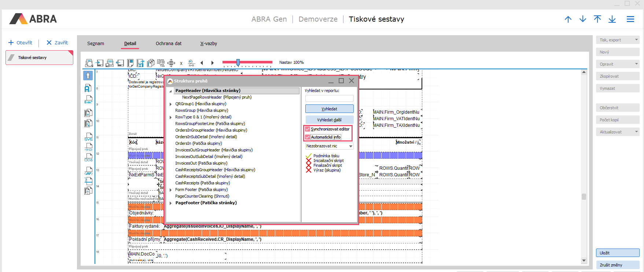Click the wrench settings icon in the report toolbar

pyautogui.click(x=140, y=63)
